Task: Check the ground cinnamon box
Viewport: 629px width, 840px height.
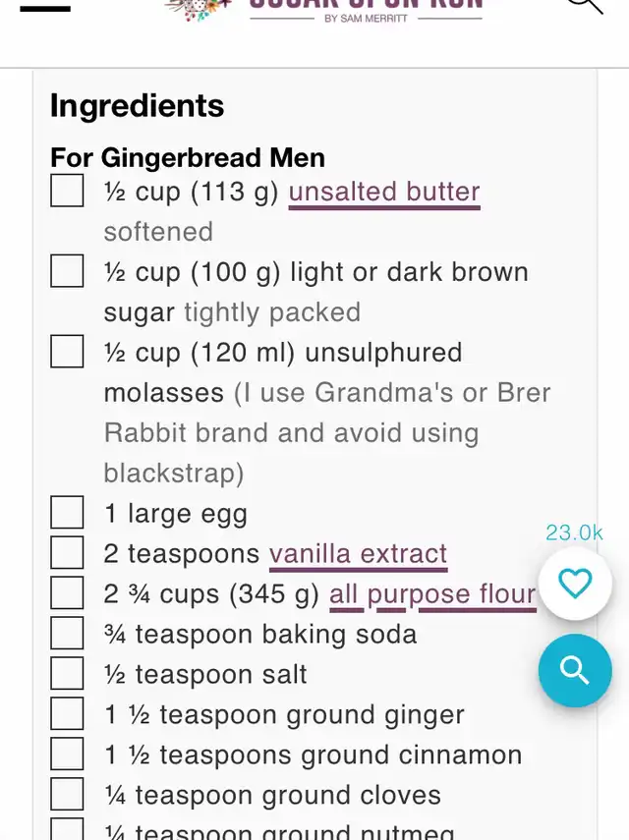Action: [x=67, y=754]
